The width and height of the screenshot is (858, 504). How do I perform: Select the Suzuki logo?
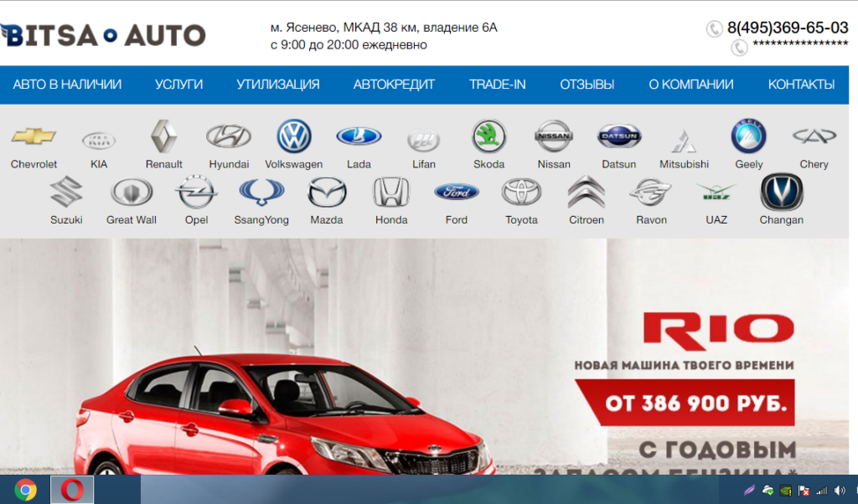click(x=66, y=192)
